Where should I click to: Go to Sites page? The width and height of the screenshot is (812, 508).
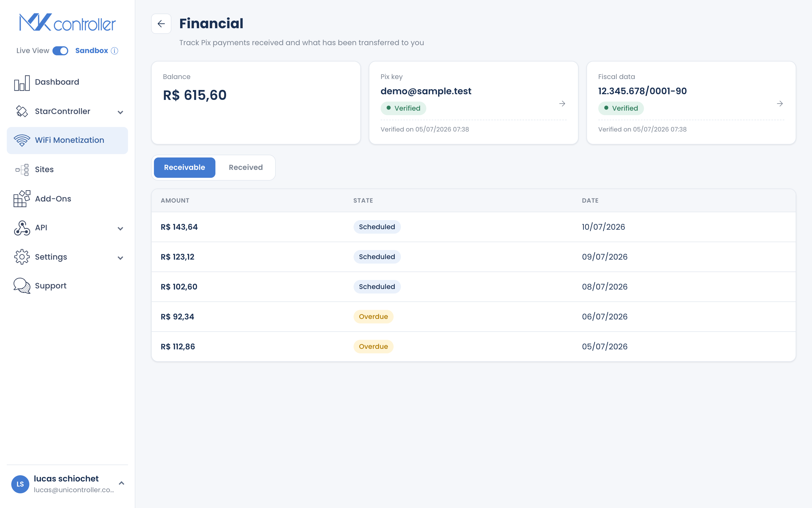click(67, 170)
